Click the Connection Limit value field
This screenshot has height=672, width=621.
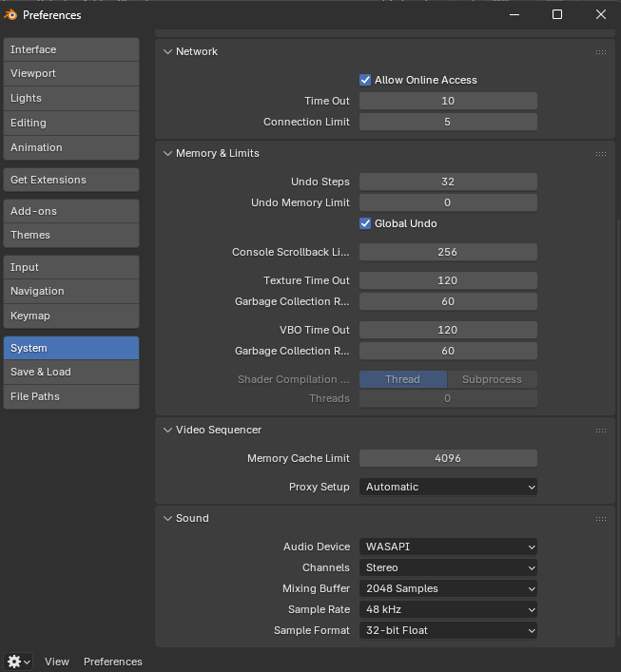pos(448,123)
